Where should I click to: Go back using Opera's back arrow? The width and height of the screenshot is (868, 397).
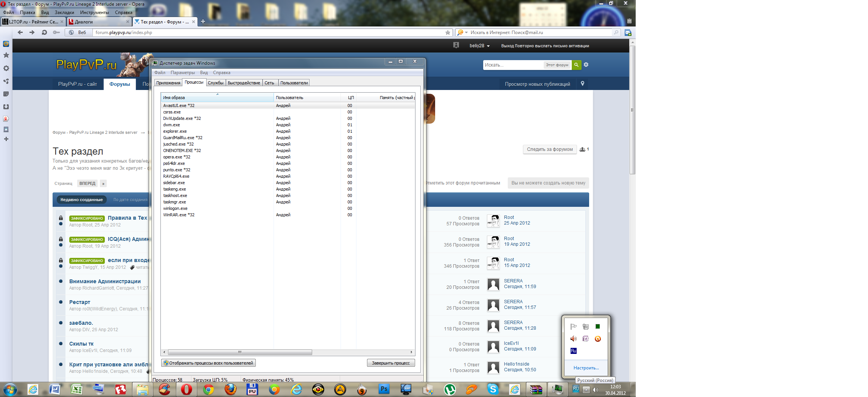coord(20,33)
